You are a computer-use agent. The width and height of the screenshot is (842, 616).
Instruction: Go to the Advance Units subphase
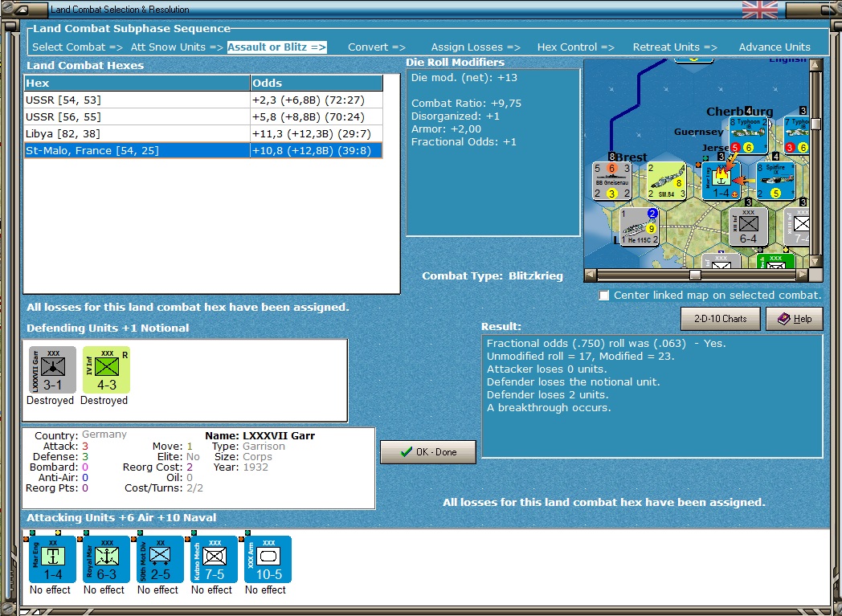pyautogui.click(x=775, y=47)
